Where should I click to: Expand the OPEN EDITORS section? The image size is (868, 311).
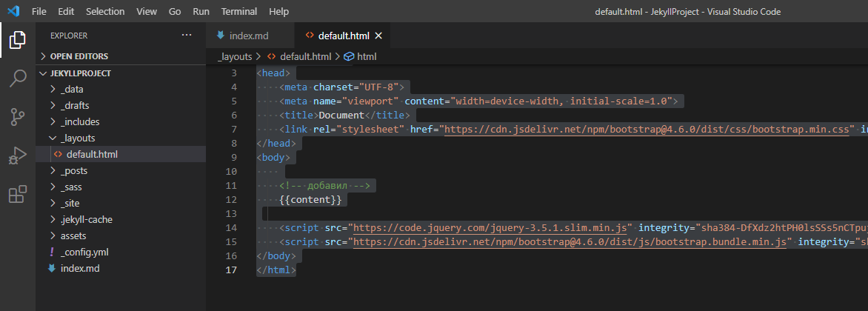click(x=79, y=56)
